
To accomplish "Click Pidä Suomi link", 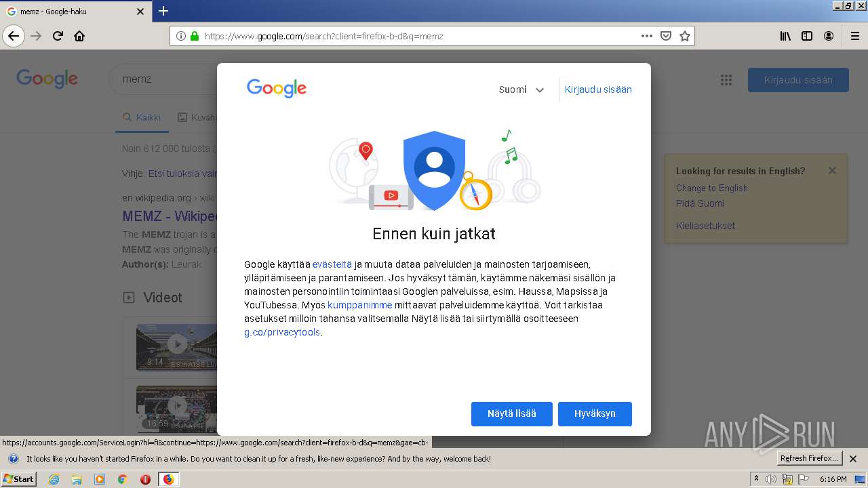I will [x=700, y=203].
